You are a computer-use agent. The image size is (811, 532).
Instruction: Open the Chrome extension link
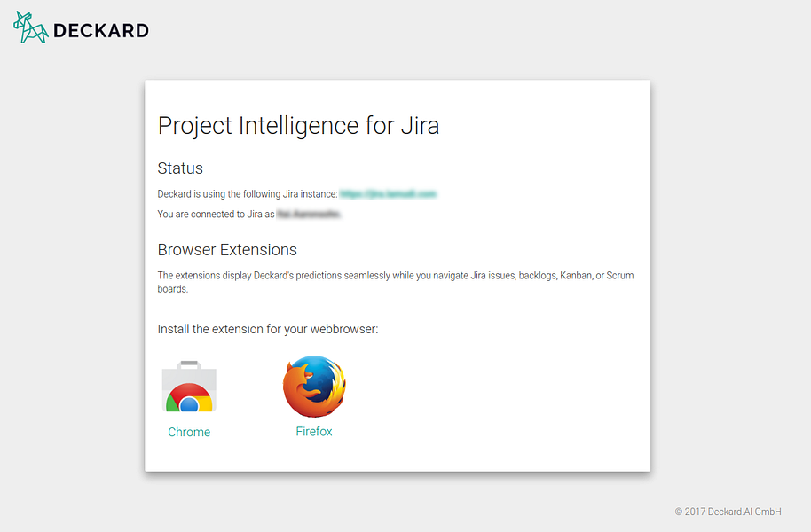click(x=189, y=432)
